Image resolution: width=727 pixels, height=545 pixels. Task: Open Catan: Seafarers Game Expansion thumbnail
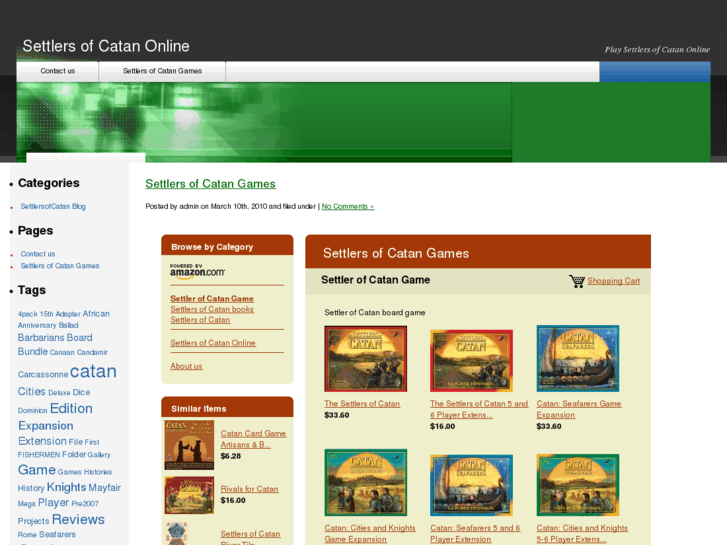578,359
